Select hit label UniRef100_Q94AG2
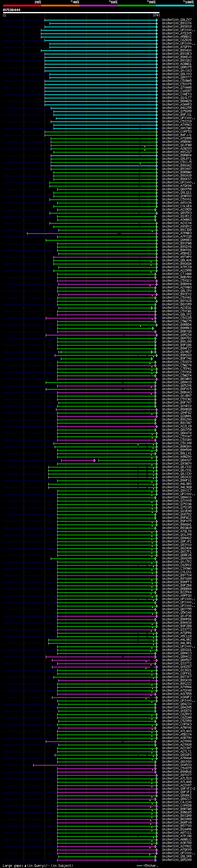The width and height of the screenshot is (197, 868). pyautogui.click(x=177, y=538)
